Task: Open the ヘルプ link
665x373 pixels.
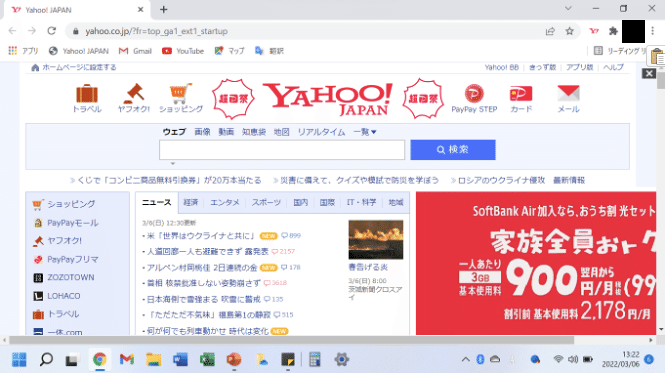Action: click(x=613, y=67)
